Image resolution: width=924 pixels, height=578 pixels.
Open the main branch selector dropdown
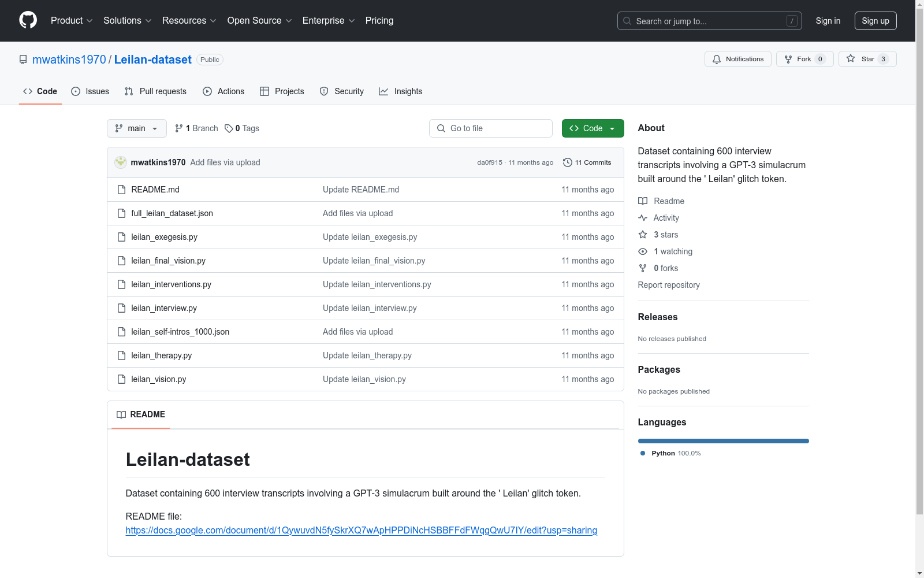click(x=137, y=128)
